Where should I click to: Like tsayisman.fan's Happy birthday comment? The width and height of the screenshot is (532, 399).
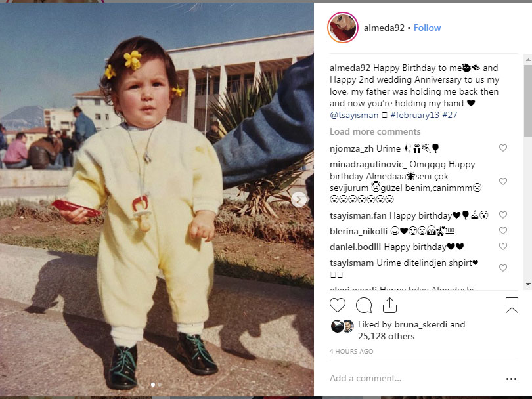tap(503, 215)
